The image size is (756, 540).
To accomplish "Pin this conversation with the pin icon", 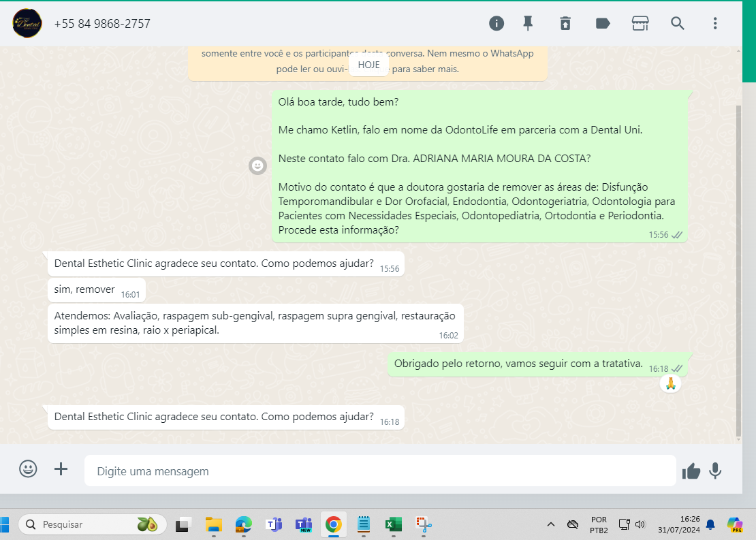I will [x=528, y=23].
